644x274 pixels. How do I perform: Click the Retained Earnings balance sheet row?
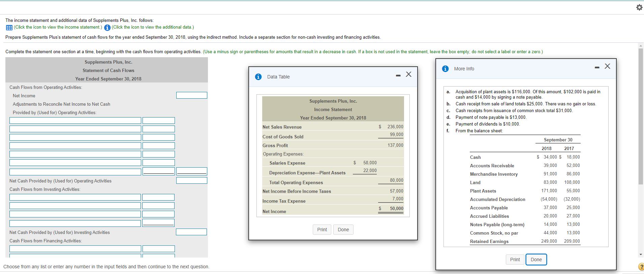pos(525,241)
